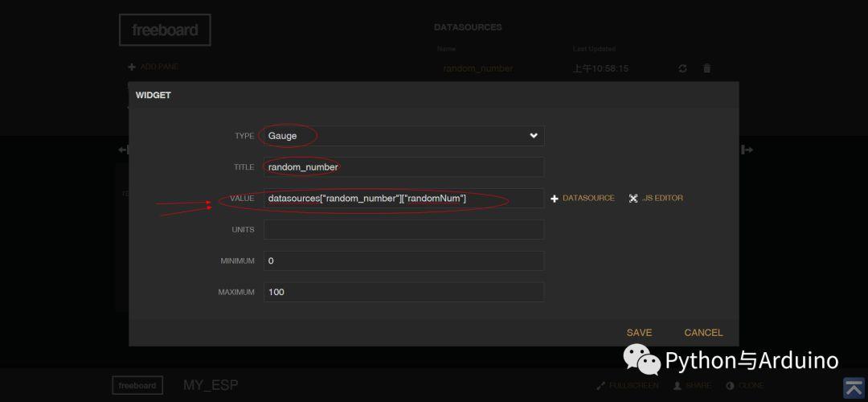Click the freeboard badge in bottom bar
This screenshot has height=402, width=868.
(137, 385)
